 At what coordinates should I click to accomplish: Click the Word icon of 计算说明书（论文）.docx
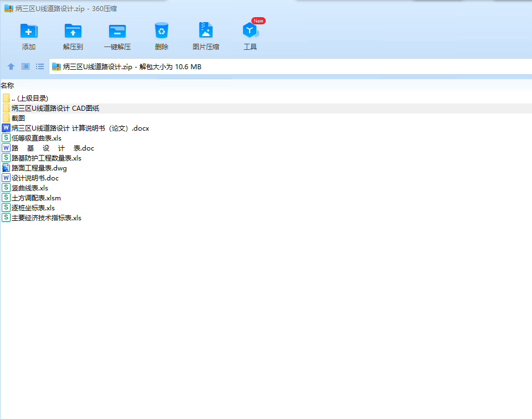(6, 128)
